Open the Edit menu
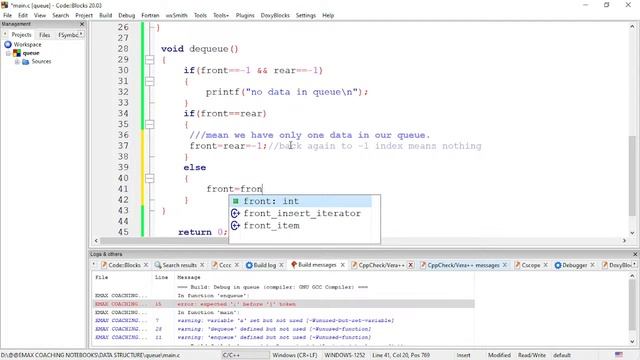This screenshot has width=640, height=360. (23, 15)
